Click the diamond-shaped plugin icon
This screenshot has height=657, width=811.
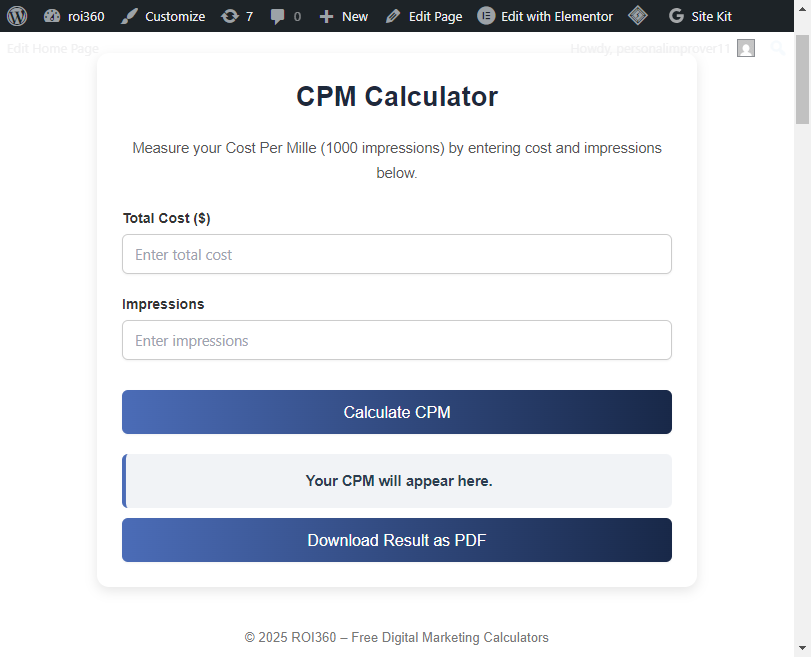(x=637, y=16)
